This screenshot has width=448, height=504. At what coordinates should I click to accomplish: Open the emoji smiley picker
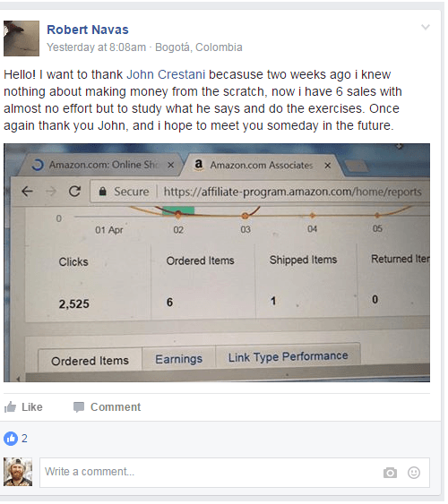(414, 473)
